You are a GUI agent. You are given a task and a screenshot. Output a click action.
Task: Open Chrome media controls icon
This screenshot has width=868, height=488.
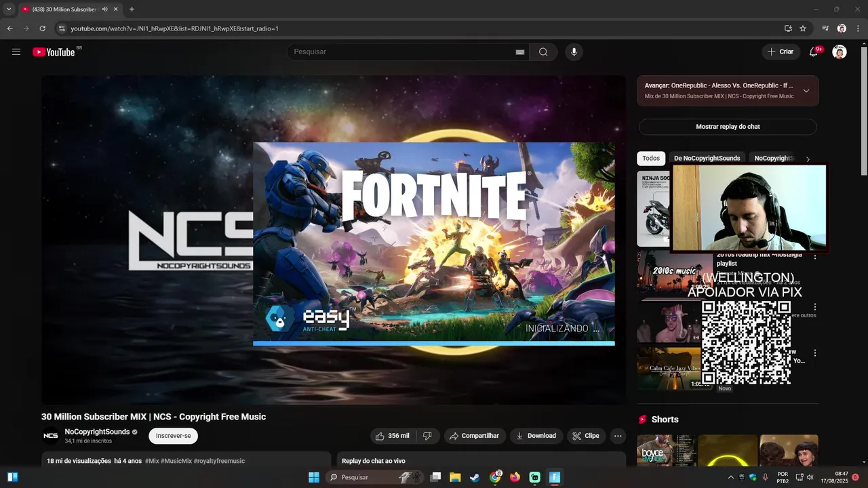click(825, 28)
